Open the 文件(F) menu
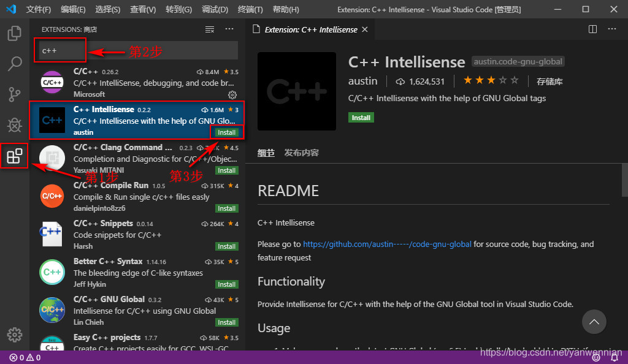The height and width of the screenshot is (364, 628). 39,9
